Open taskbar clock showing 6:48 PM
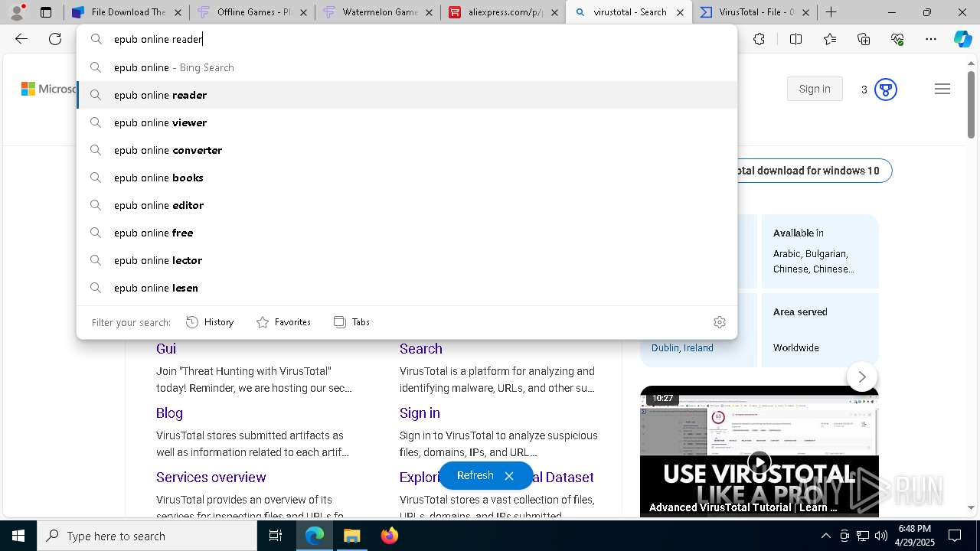 coord(914,536)
